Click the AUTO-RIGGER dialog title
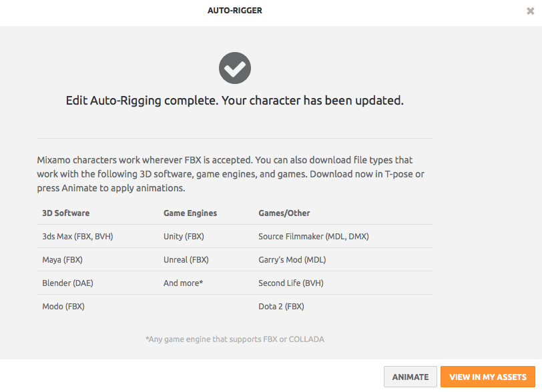 coord(235,11)
